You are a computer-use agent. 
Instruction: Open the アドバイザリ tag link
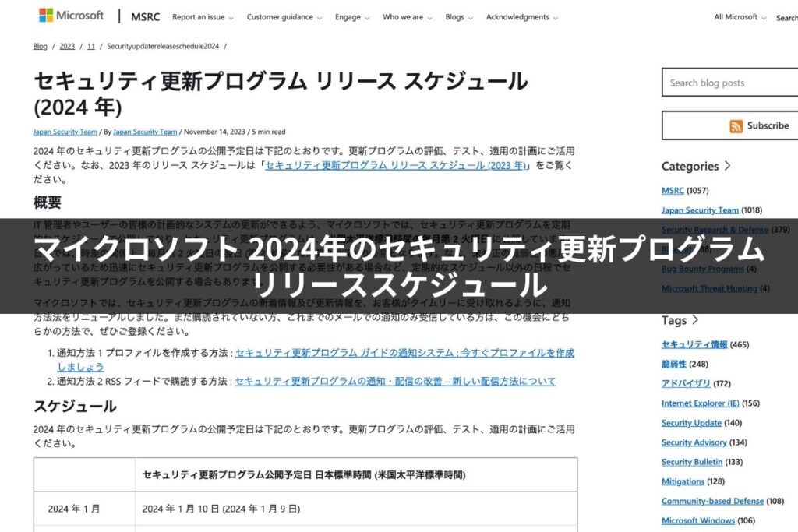686,383
